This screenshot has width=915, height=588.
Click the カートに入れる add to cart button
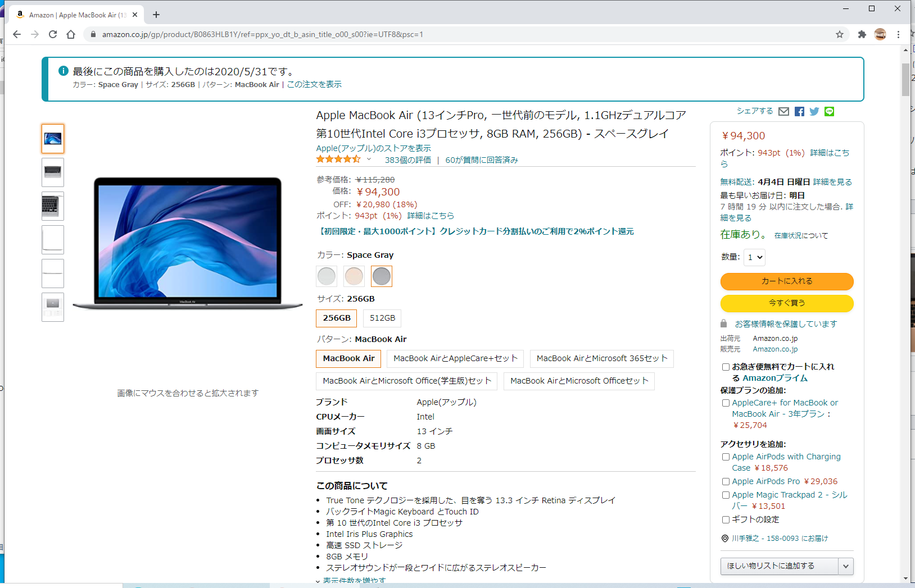point(786,281)
